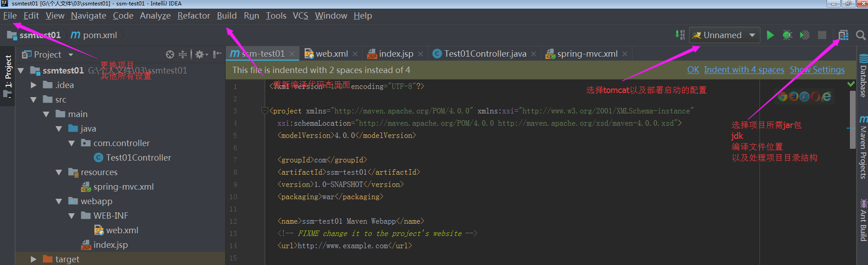Start debugging with the green bug icon
This screenshot has height=265, width=868.
(787, 35)
